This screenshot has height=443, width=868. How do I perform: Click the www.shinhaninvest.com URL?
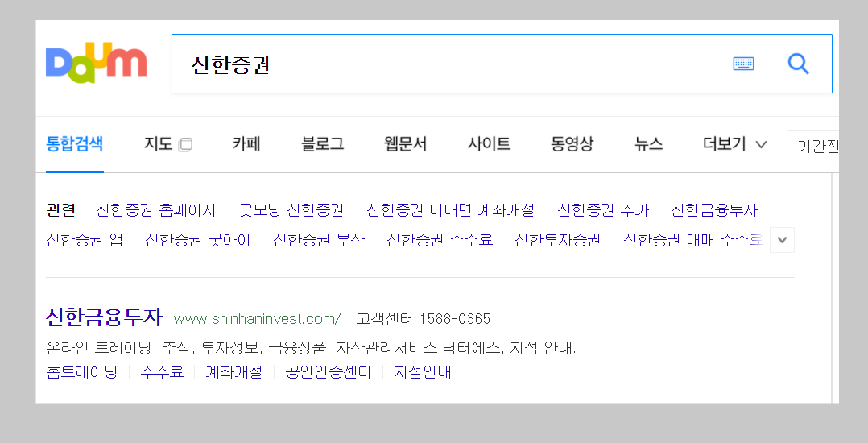258,319
